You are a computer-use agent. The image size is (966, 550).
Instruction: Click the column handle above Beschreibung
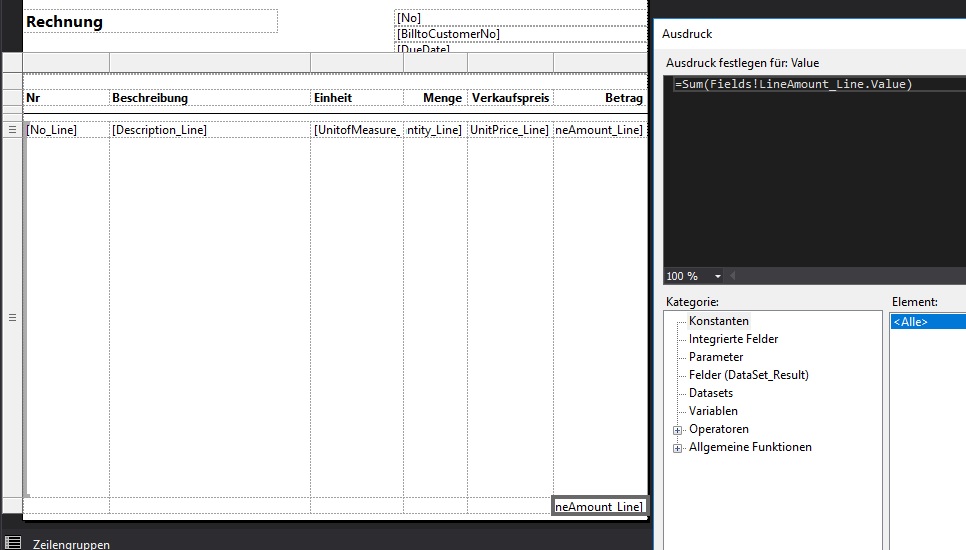pos(210,62)
